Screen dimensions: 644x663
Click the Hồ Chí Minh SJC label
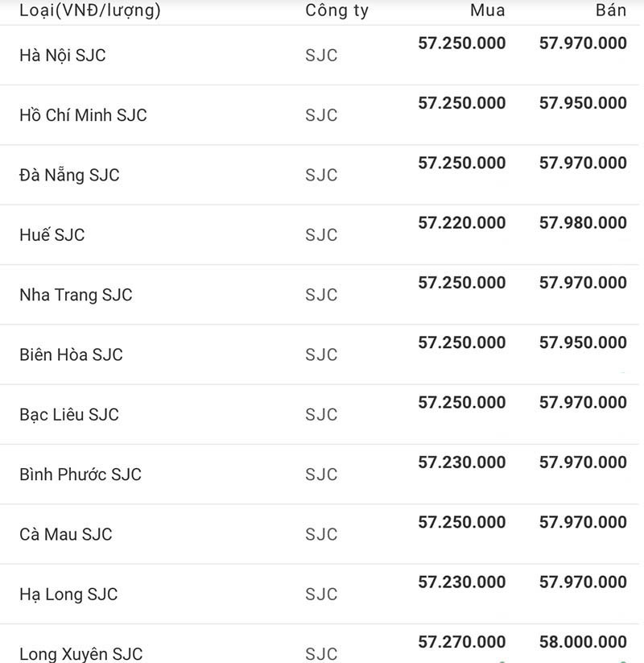(x=83, y=115)
